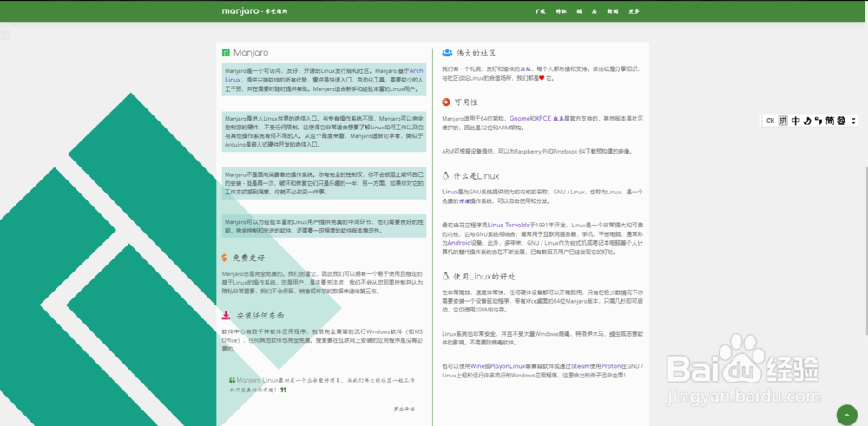Click the paragraph beginning Manjaro是进入Linux世界
The image size is (868, 426).
(x=325, y=132)
